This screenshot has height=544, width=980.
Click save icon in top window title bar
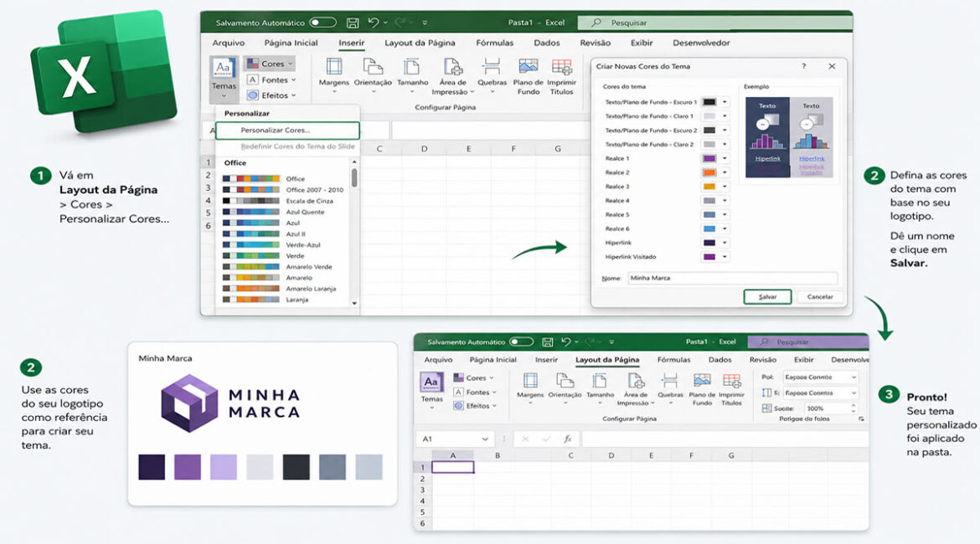[x=353, y=23]
